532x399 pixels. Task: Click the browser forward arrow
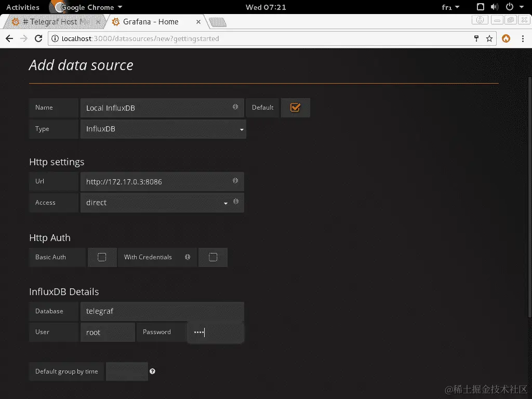coord(24,38)
